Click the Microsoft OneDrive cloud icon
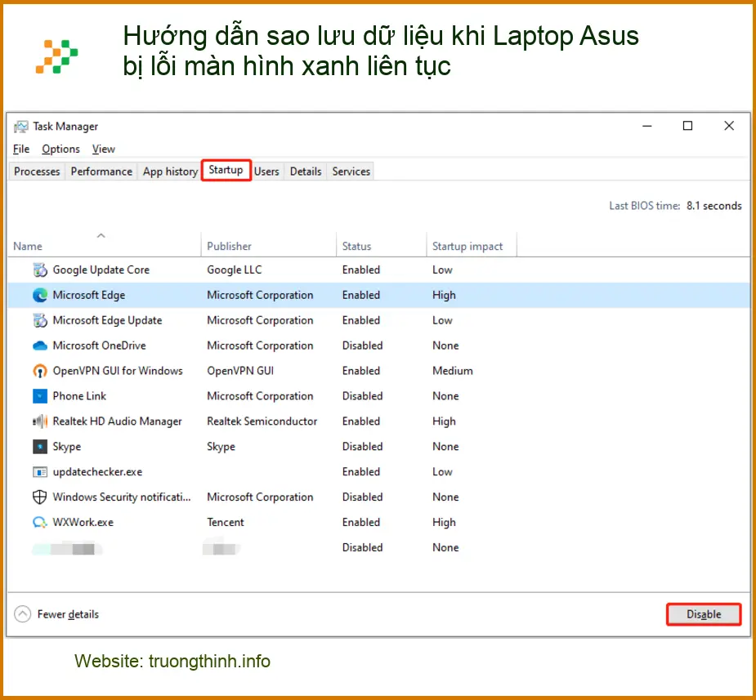 [x=40, y=346]
